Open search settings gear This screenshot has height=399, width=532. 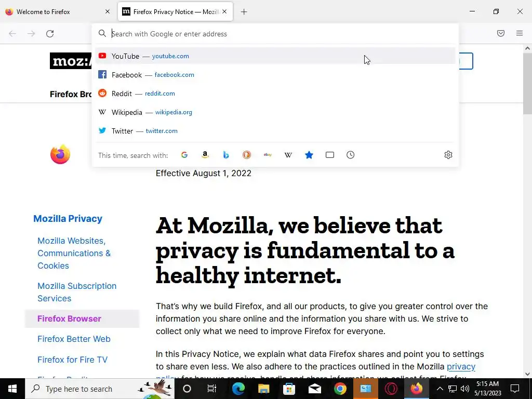click(448, 155)
